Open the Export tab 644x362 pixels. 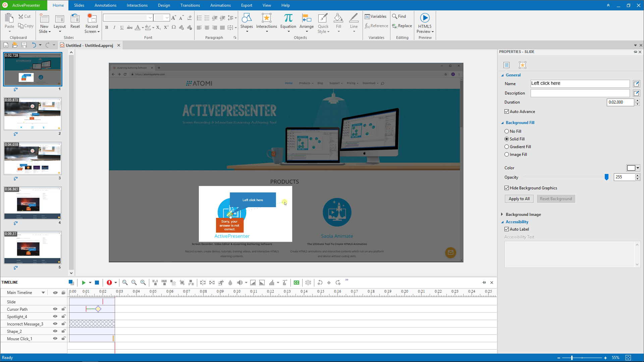(x=247, y=5)
